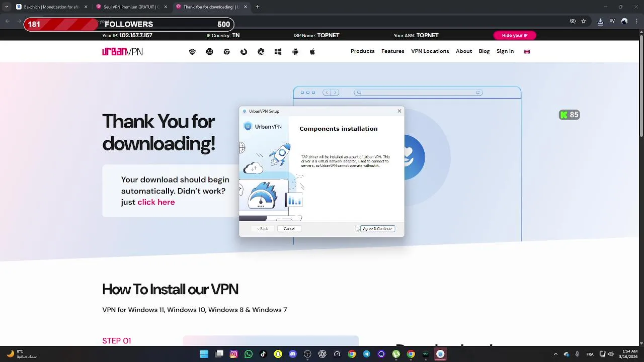Click the UrbanVPN logo in header
644x362 pixels.
point(122,52)
